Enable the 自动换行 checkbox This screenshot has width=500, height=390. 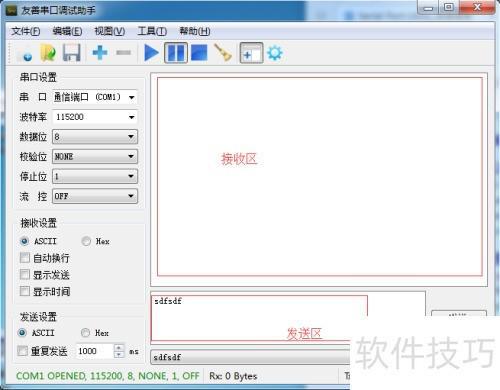pos(25,258)
